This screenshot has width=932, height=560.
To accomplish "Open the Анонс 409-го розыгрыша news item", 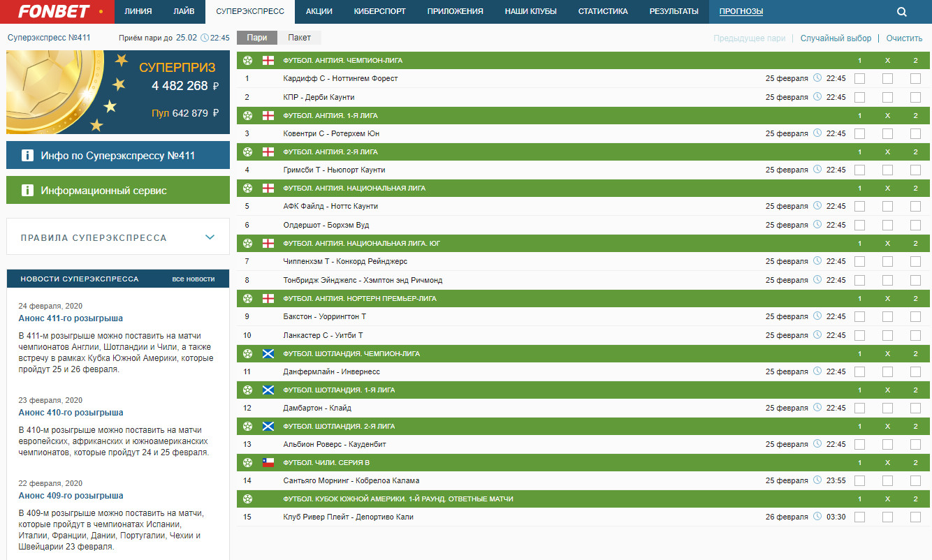I will coord(71,496).
